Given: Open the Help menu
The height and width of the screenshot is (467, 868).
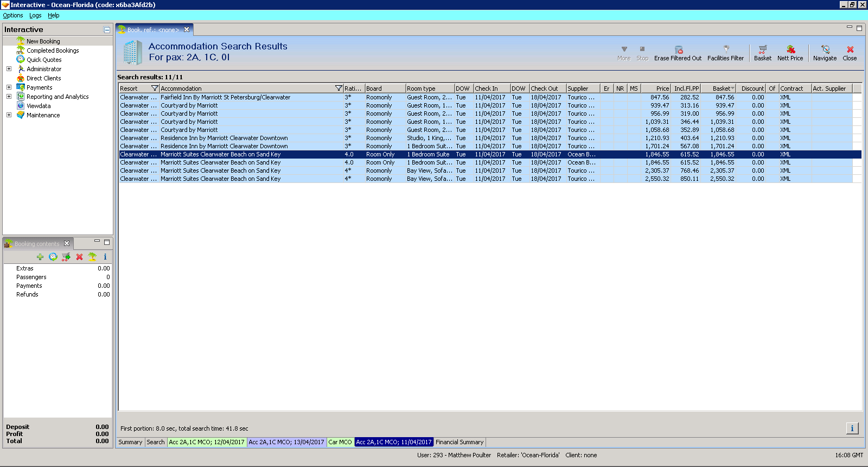Looking at the screenshot, I should coord(53,15).
